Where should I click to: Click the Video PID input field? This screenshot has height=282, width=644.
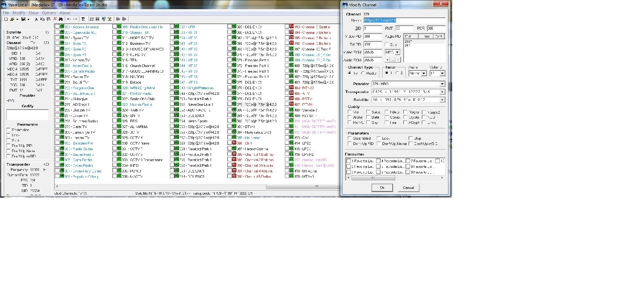[x=373, y=37]
